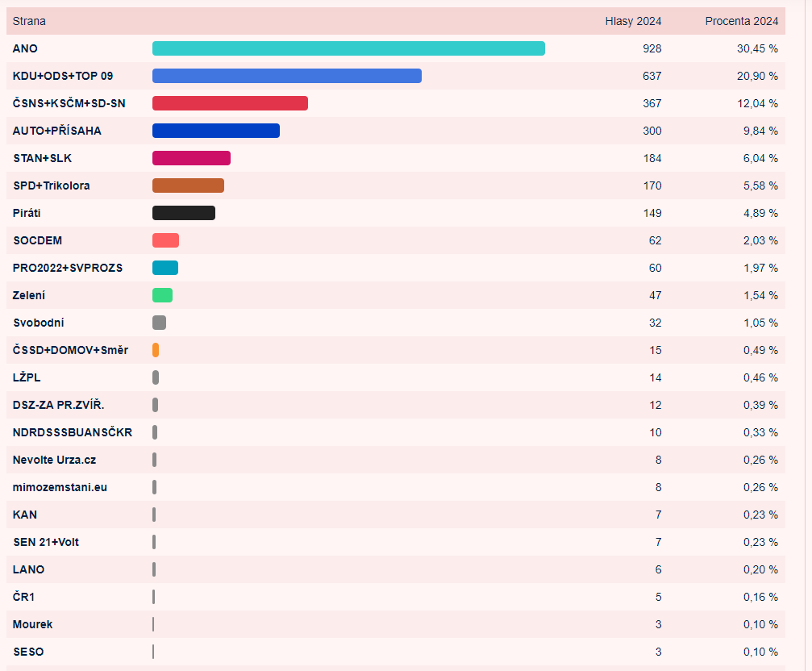Click the percentage 9,84 %
812x671 pixels.
[x=760, y=131]
